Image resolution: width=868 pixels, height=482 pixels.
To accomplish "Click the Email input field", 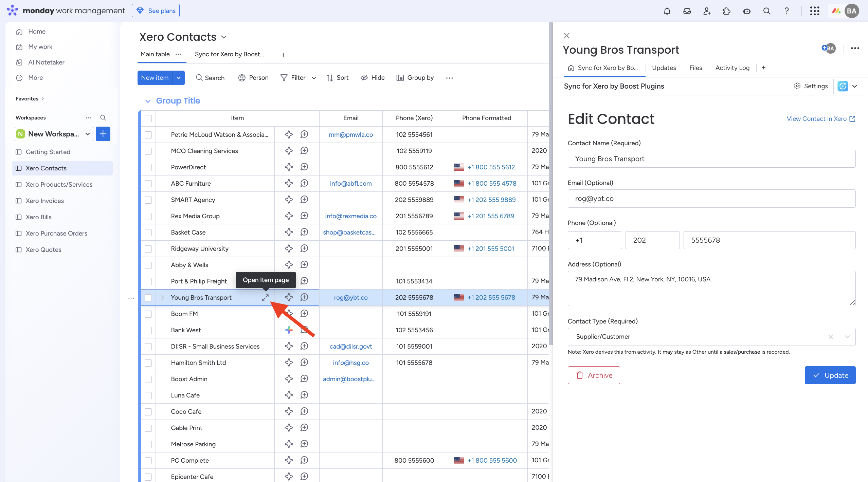I will pos(711,199).
